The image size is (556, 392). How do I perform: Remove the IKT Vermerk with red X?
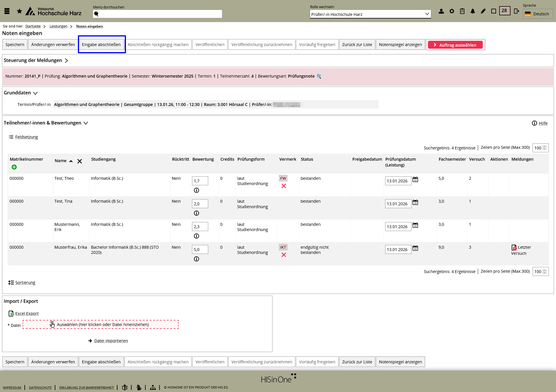click(284, 255)
